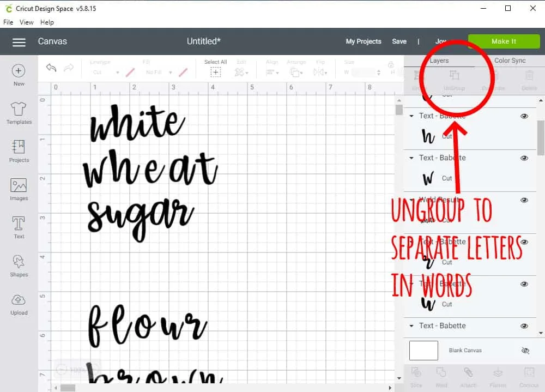Viewport: 545px width, 392px height.
Task: Open the Upload panel
Action: click(x=19, y=304)
